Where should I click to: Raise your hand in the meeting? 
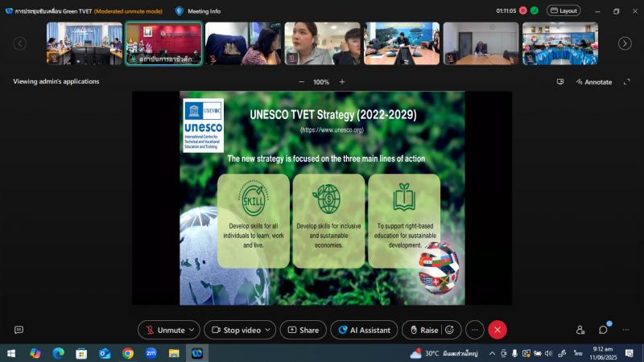[424, 330]
